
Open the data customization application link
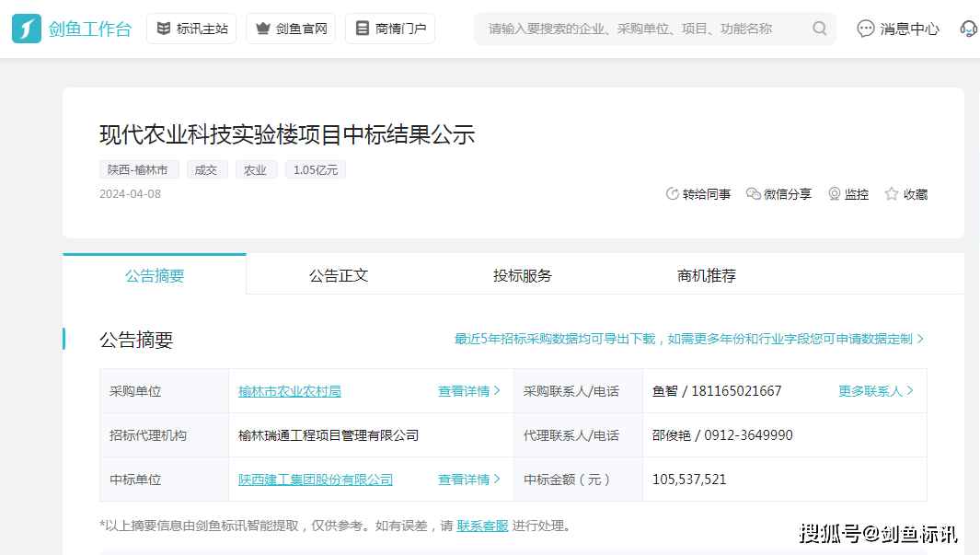tap(688, 339)
